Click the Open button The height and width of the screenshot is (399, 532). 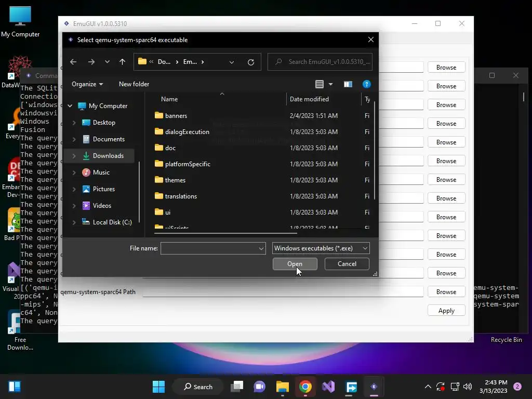(295, 264)
